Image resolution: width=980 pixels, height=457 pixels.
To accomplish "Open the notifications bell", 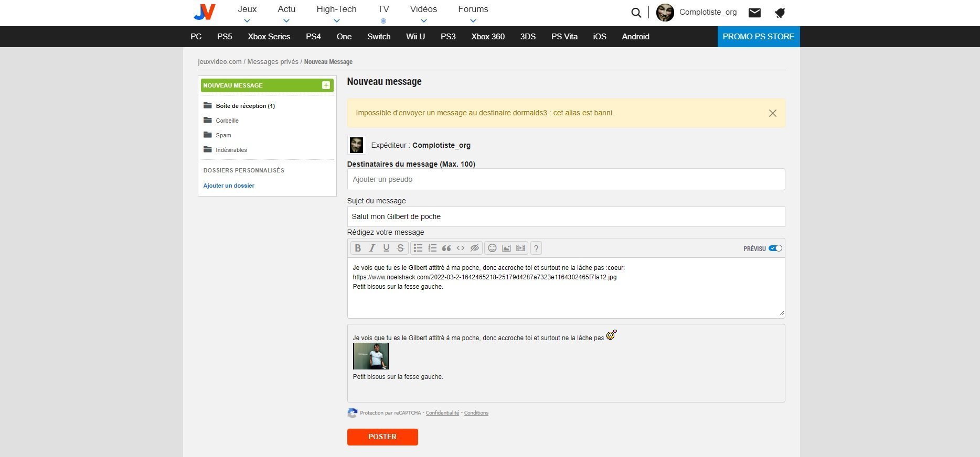I will [x=780, y=13].
